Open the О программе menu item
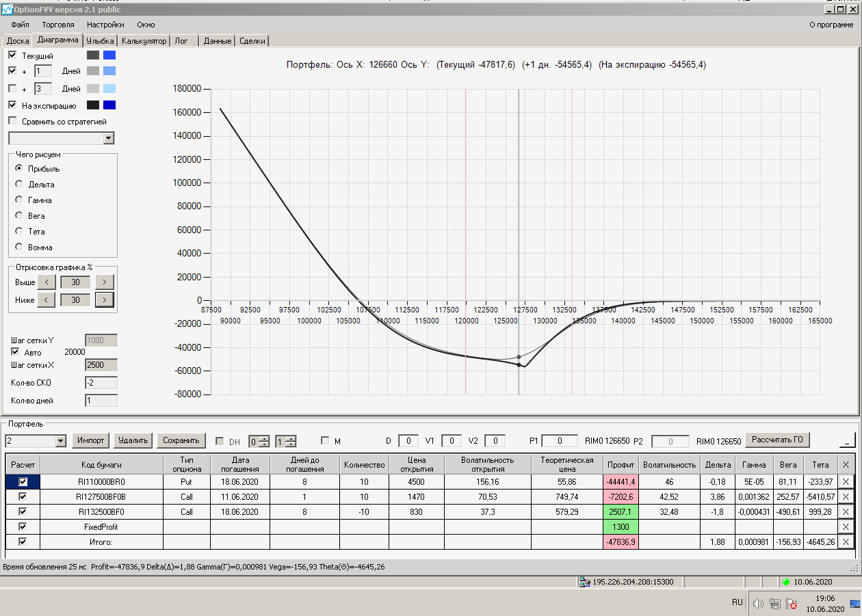 click(831, 25)
